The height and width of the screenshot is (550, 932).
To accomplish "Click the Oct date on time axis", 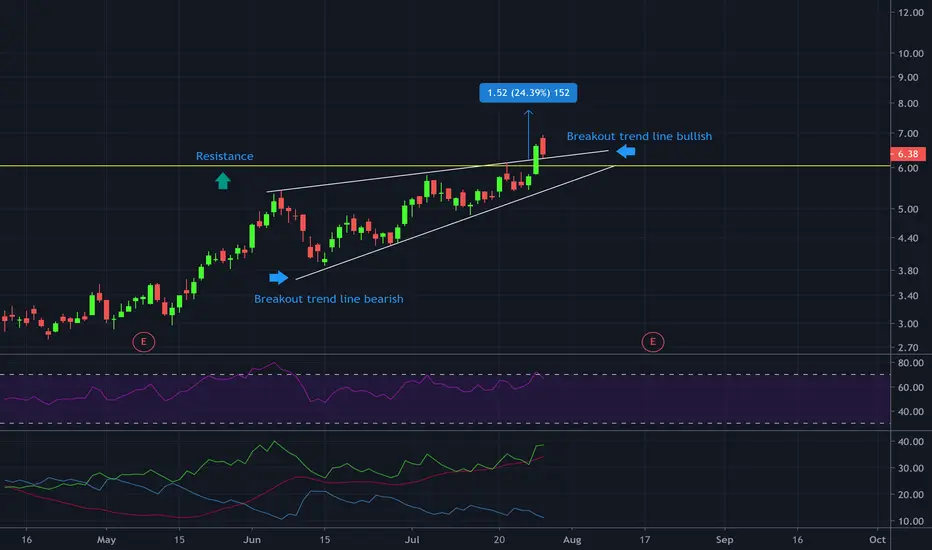I will click(x=877, y=540).
